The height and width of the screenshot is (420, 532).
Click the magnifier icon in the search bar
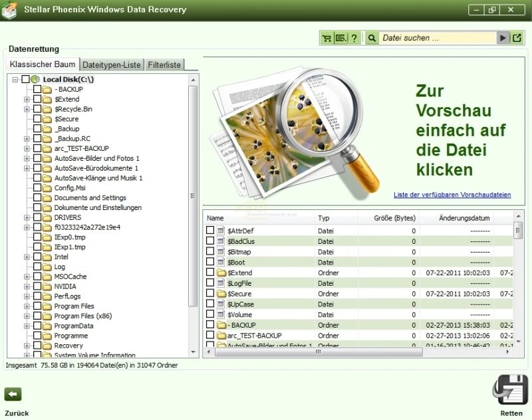(372, 38)
